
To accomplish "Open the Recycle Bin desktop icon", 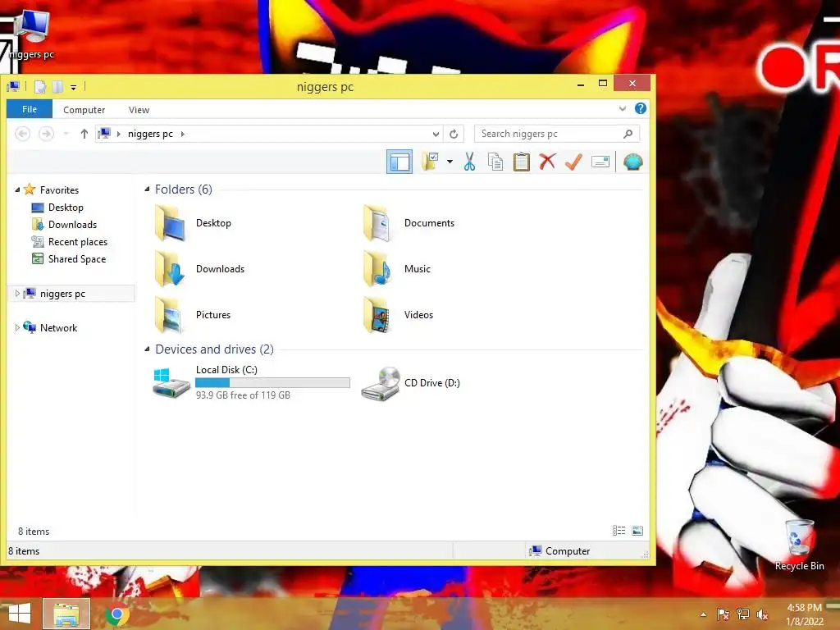I will (799, 545).
